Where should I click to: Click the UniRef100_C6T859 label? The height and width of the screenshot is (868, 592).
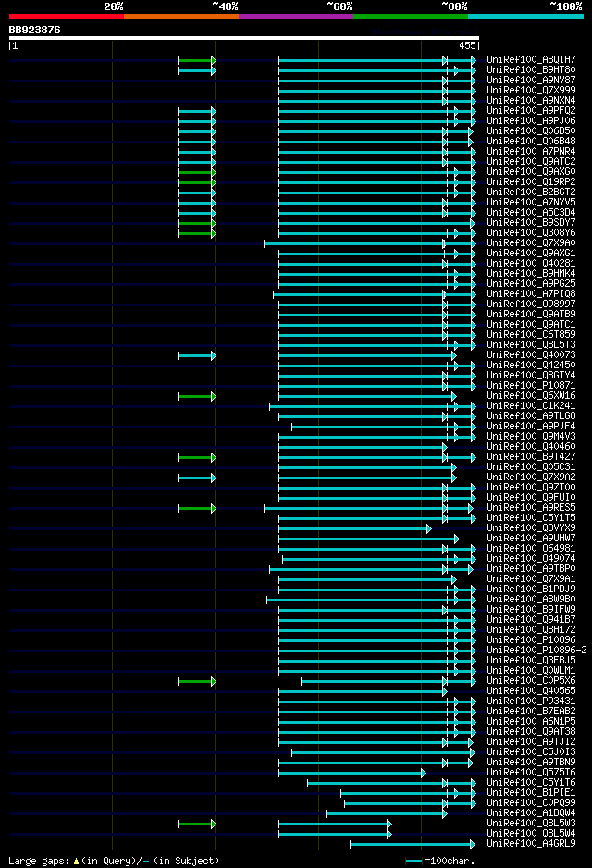[531, 335]
